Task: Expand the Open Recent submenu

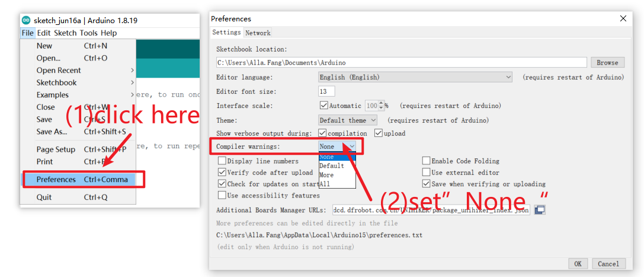Action: (x=78, y=70)
